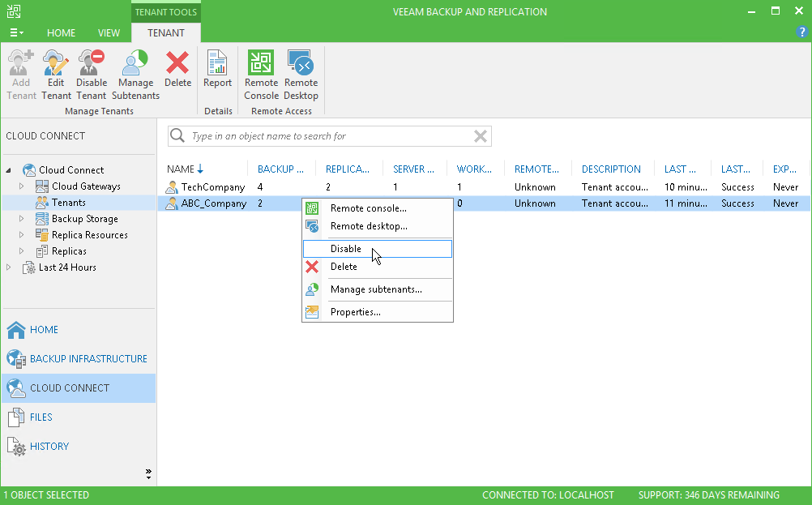
Task: Open the BACKUP INFRASTRUCTURE view
Action: (79, 359)
